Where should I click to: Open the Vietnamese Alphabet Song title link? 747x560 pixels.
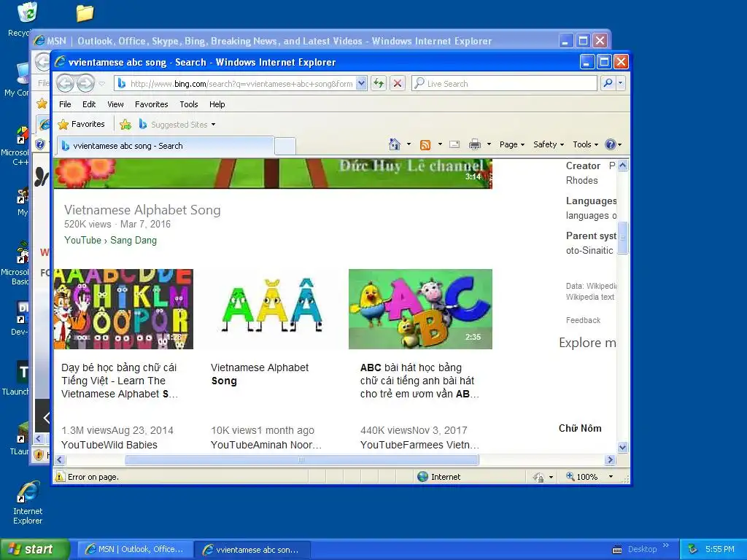pyautogui.click(x=142, y=210)
